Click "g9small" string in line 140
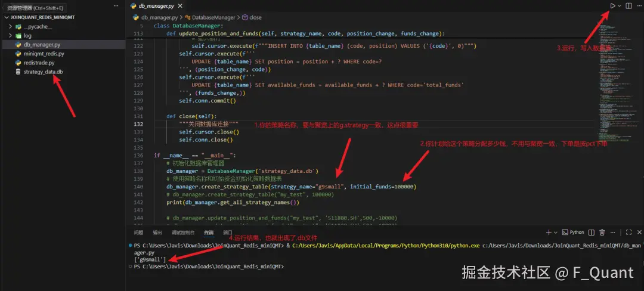The width and height of the screenshot is (644, 291). [x=331, y=186]
